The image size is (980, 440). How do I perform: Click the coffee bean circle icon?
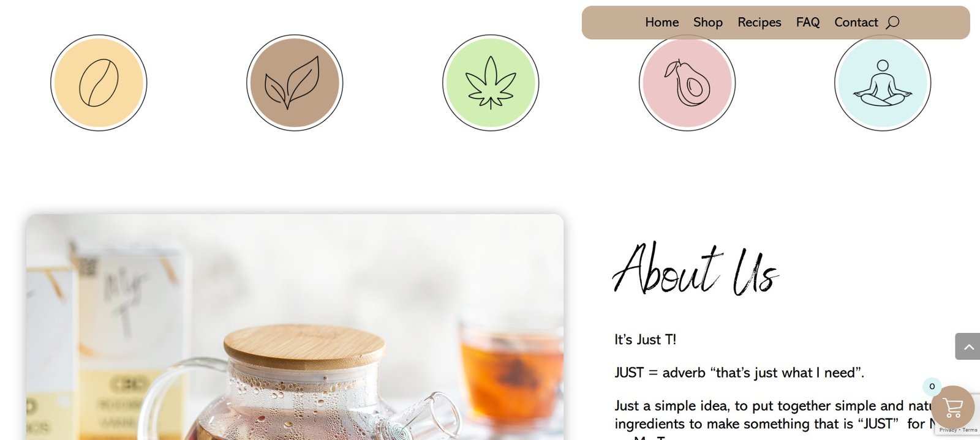tap(99, 83)
